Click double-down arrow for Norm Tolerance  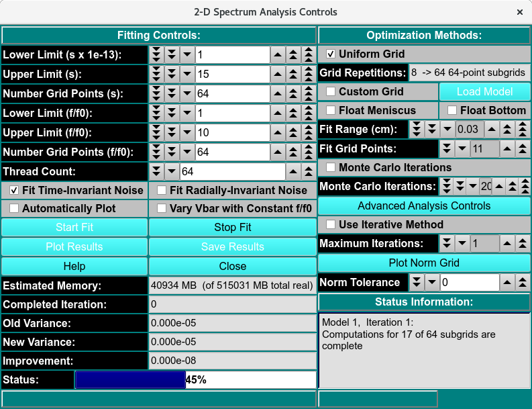pyautogui.click(x=417, y=283)
